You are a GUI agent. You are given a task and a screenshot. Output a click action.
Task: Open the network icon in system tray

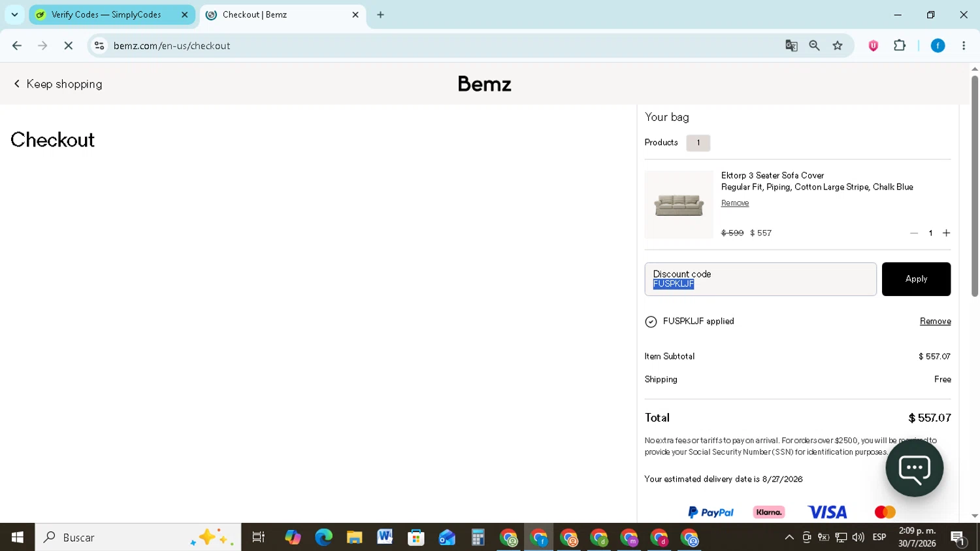(x=841, y=537)
